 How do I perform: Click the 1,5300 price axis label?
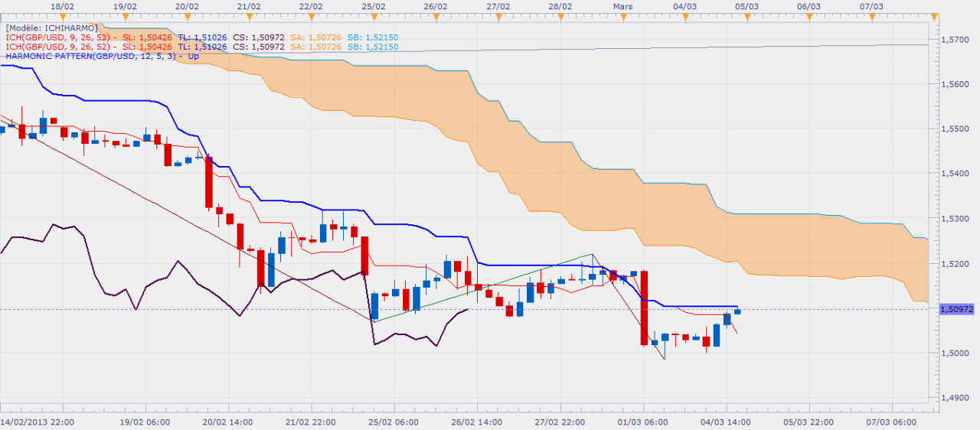click(x=956, y=219)
